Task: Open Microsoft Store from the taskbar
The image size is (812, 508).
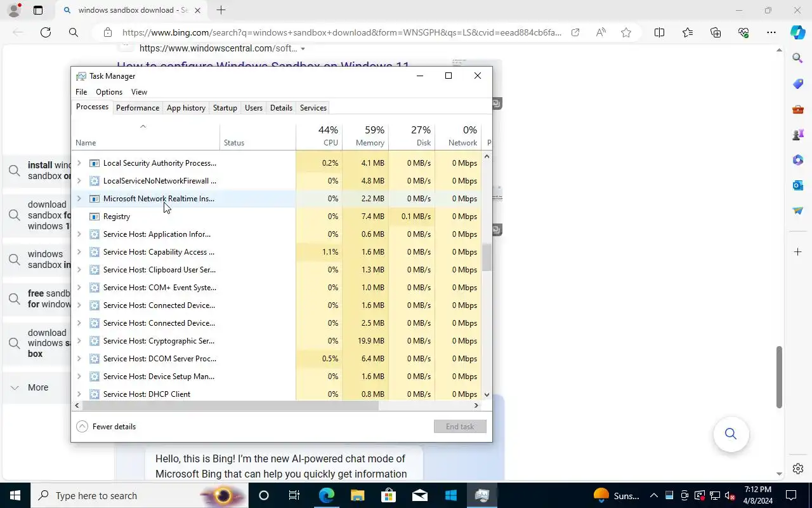Action: coord(388,495)
